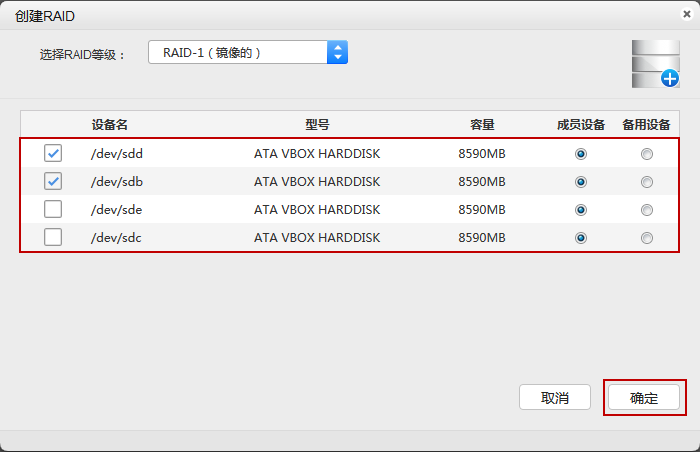Enable the /dev/sdc disk checkbox
The image size is (700, 452).
53,238
